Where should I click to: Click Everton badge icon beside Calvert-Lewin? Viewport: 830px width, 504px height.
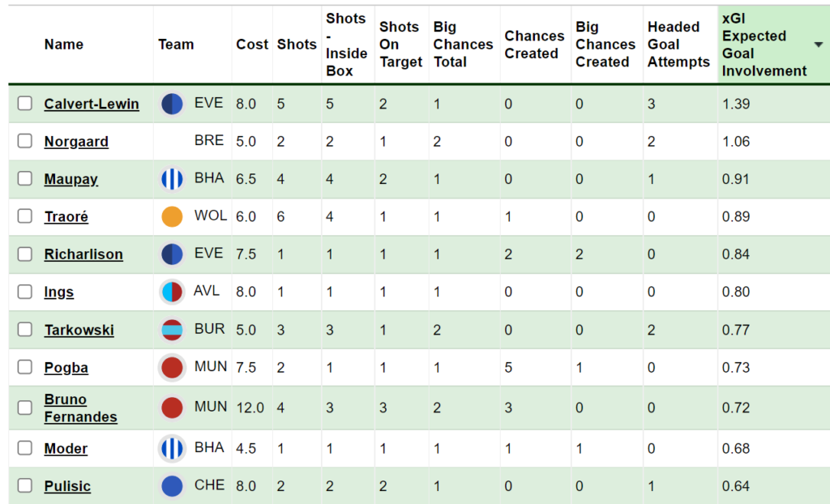point(172,104)
